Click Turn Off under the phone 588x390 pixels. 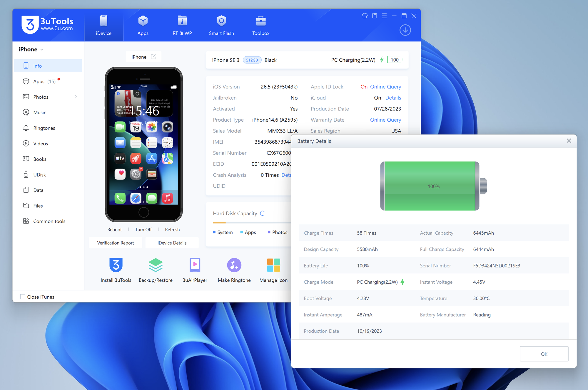click(x=143, y=230)
